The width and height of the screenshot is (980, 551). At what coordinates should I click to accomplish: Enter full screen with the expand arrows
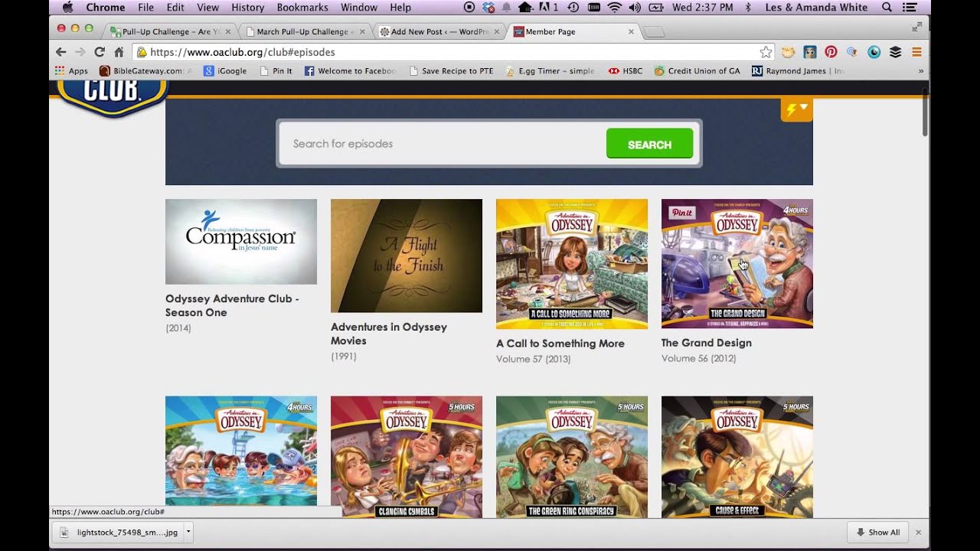pos(916,27)
